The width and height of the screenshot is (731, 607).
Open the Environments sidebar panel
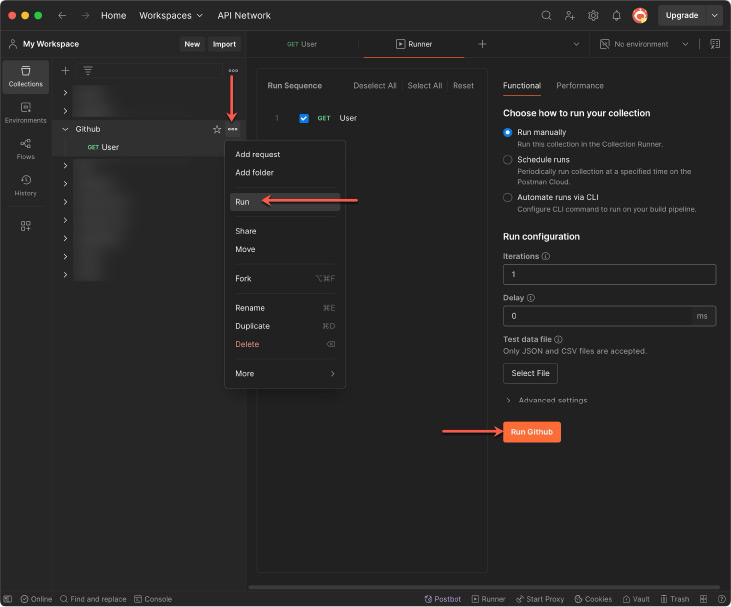coord(26,113)
